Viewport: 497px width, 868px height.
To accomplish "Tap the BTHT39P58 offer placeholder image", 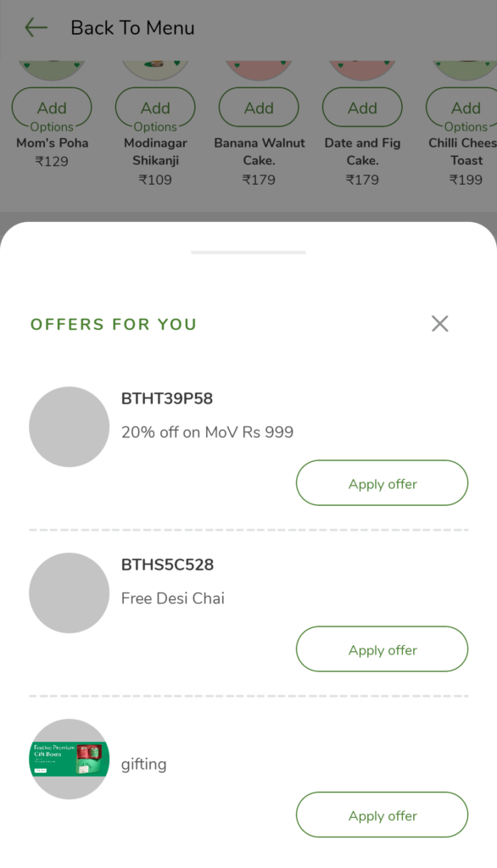I will (70, 427).
